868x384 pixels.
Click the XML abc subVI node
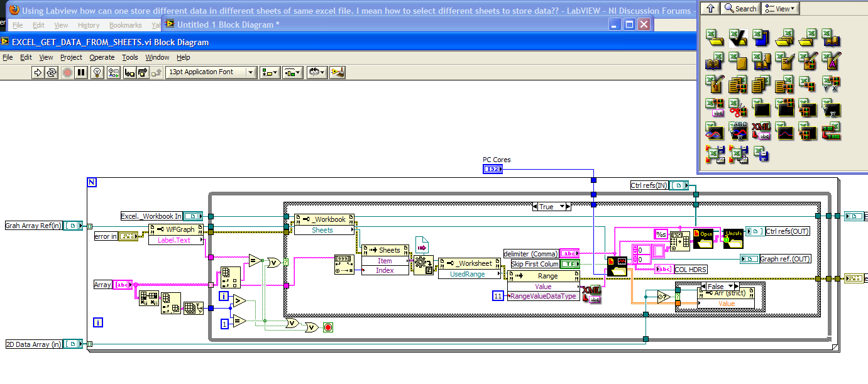[x=591, y=294]
